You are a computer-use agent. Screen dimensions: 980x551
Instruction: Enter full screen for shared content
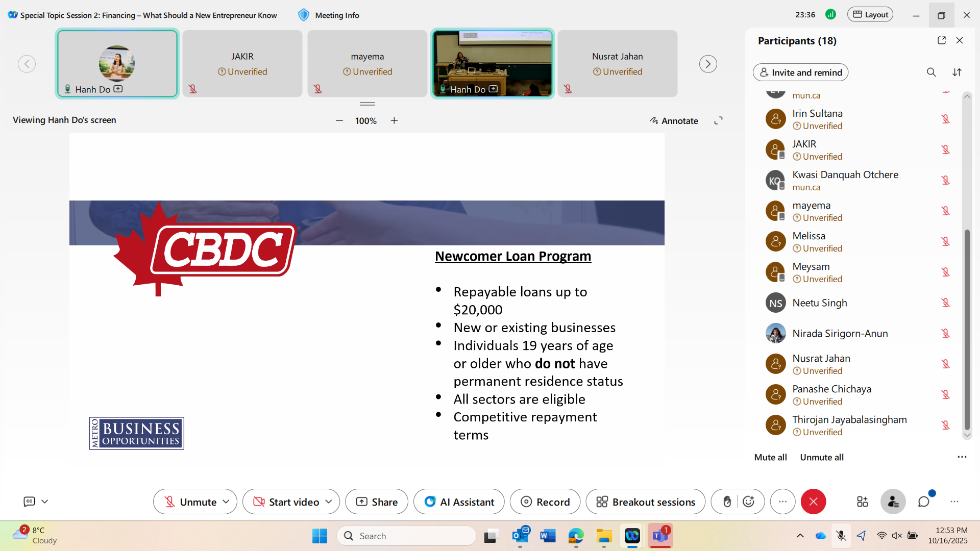tap(718, 121)
